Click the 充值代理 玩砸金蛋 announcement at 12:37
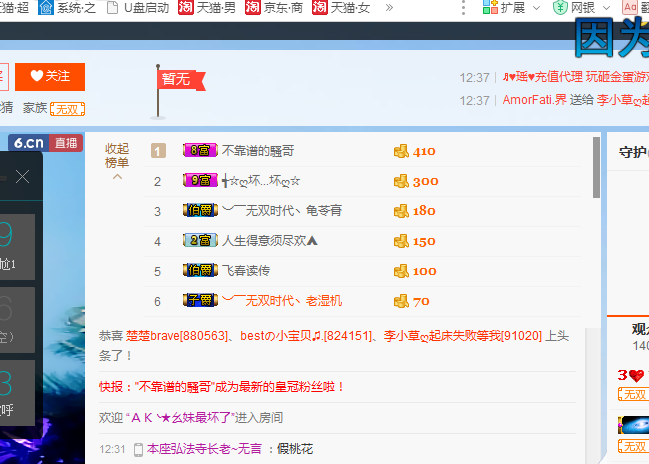The height and width of the screenshot is (464, 649). click(576, 77)
